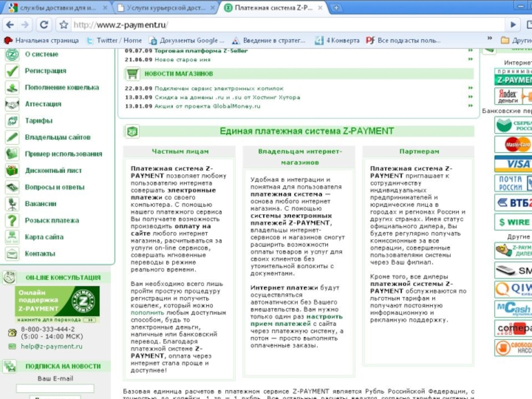Open the 'Регистрация' menu link
Image resolution: width=532 pixels, height=399 pixels.
tap(45, 71)
